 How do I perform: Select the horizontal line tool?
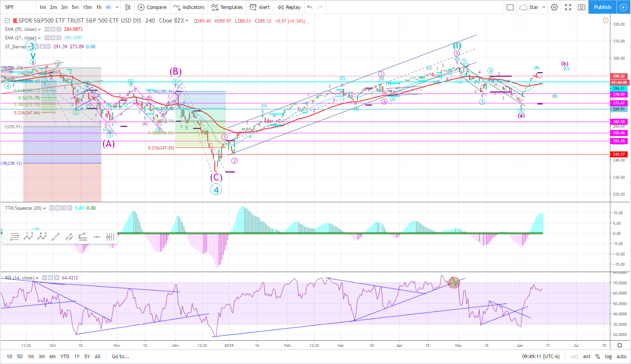pos(97,237)
